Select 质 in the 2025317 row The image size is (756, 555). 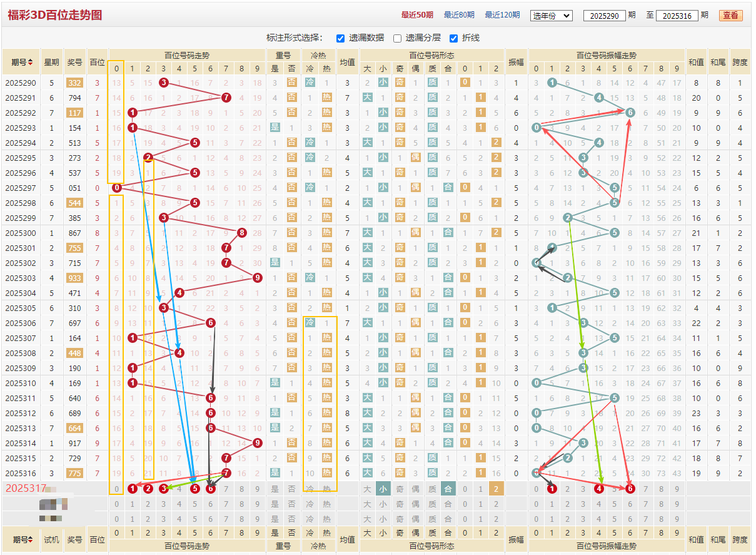click(x=431, y=489)
